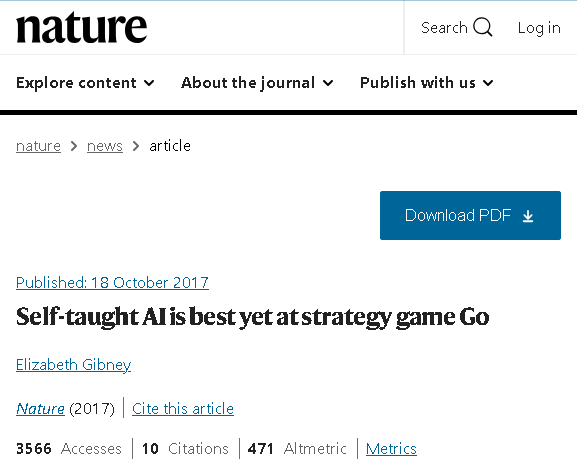Image resolution: width=577 pixels, height=462 pixels.
Task: Click the download arrow icon on PDF button
Action: point(528,216)
